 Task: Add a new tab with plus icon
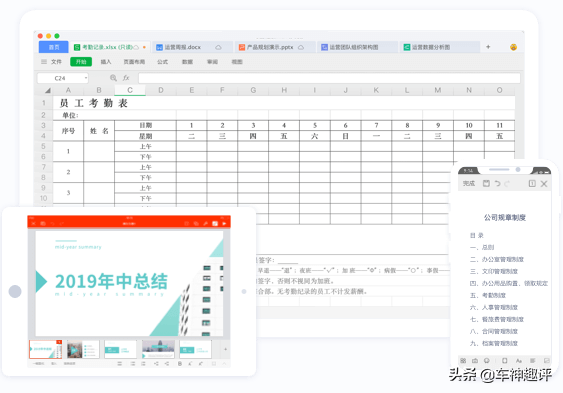pos(488,47)
